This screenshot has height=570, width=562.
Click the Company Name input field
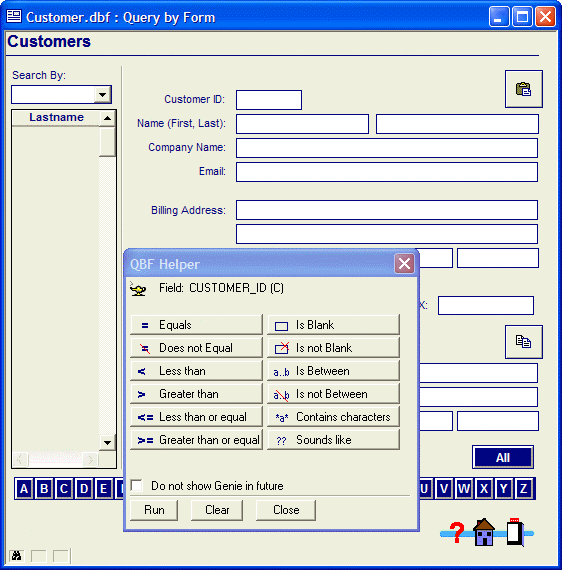pyautogui.click(x=387, y=148)
